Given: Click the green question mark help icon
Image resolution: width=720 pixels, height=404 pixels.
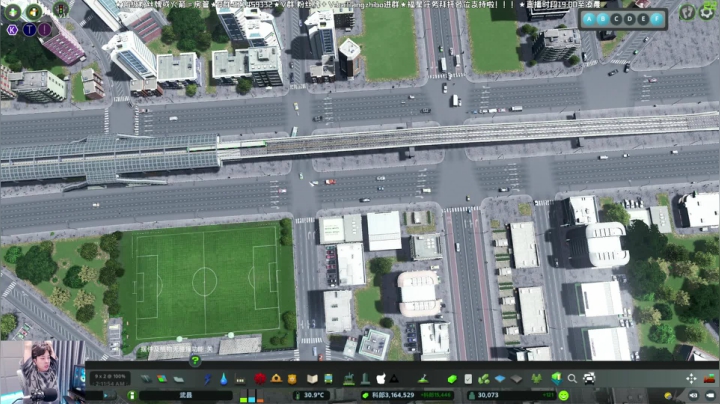Looking at the screenshot, I should pos(195,360).
